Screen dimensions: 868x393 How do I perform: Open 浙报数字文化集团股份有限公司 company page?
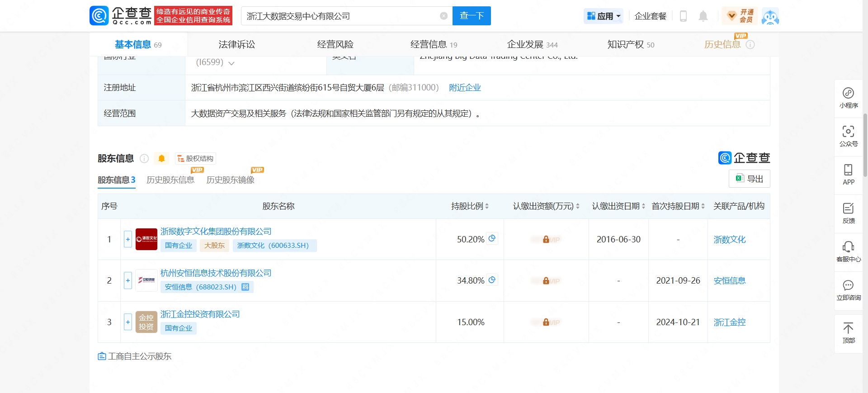[216, 232]
